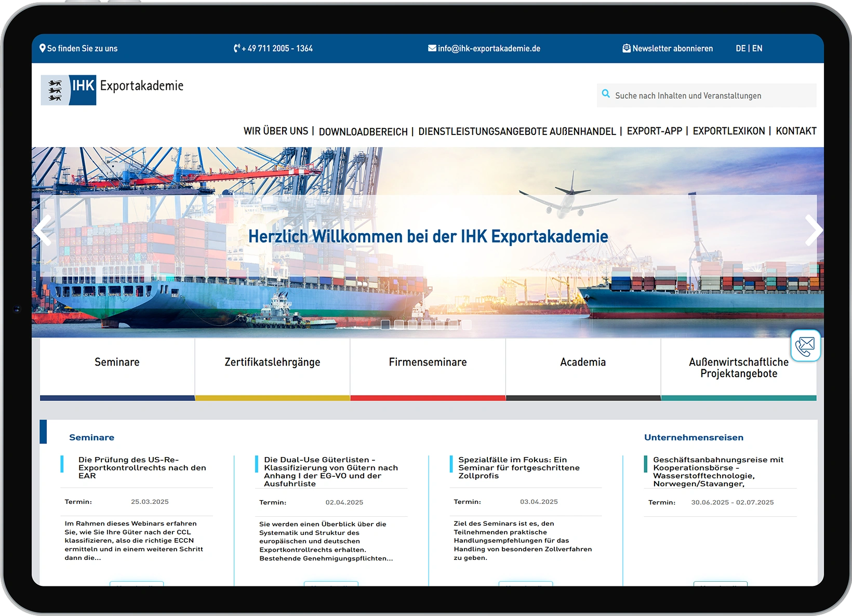
Task: Open 'Außenwirtschaftliche Projektangebote' tile
Action: point(739,369)
